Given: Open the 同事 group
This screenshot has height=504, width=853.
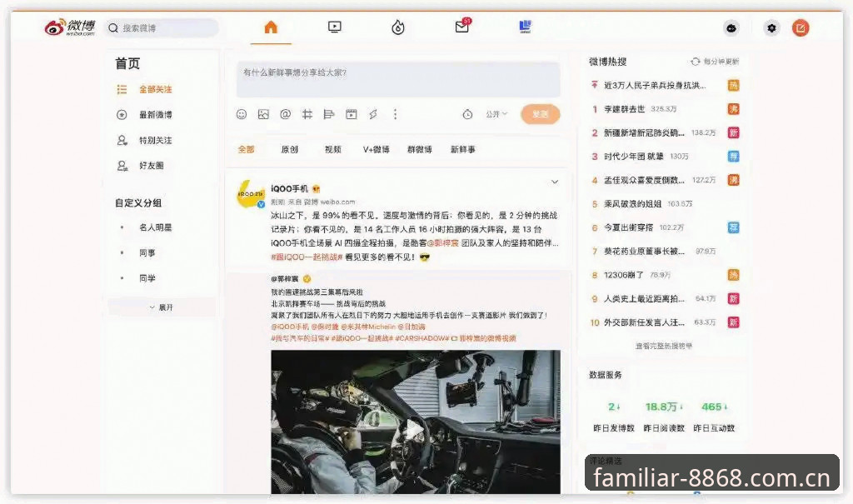Looking at the screenshot, I should pos(147,253).
